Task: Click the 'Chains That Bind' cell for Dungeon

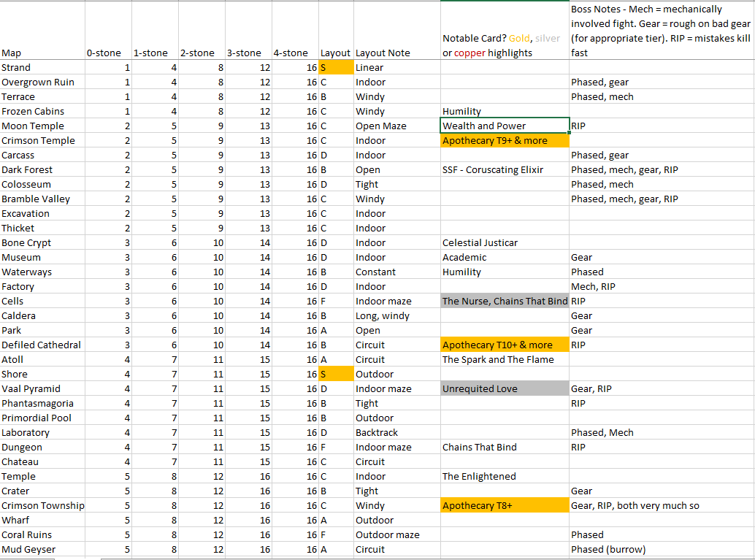Action: (x=505, y=447)
